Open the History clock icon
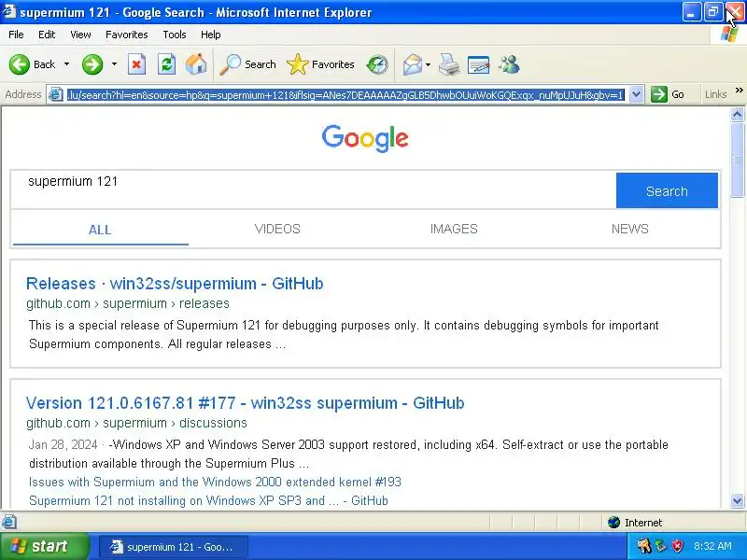This screenshot has height=560, width=747. click(x=377, y=64)
